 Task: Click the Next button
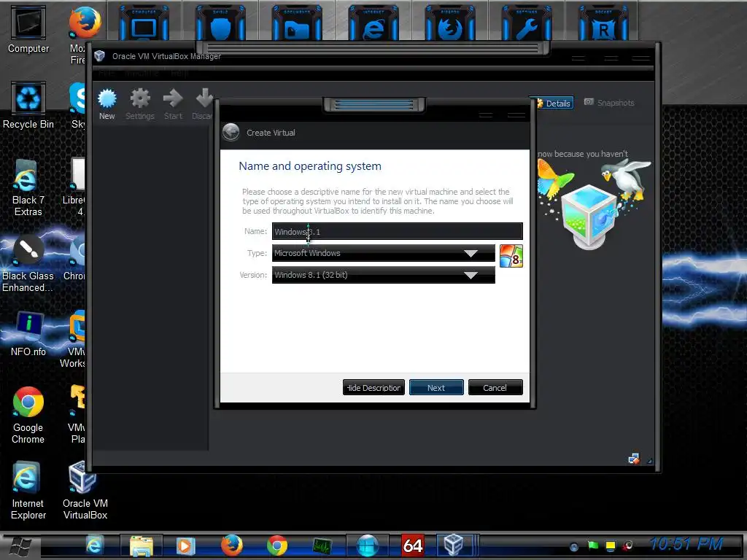(x=436, y=388)
